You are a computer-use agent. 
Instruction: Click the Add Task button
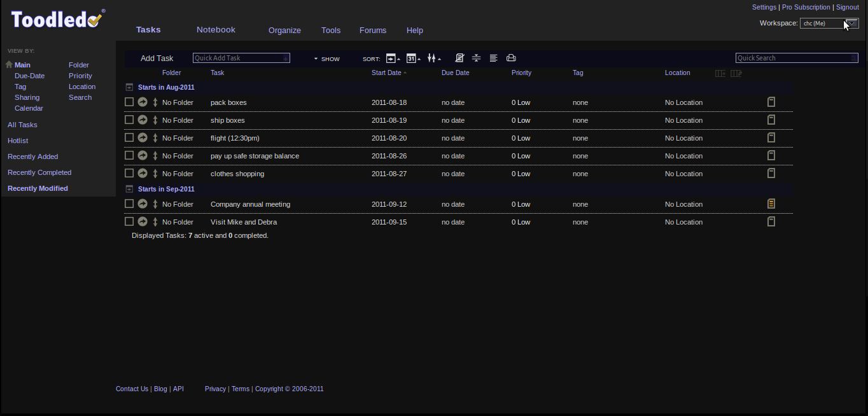157,58
